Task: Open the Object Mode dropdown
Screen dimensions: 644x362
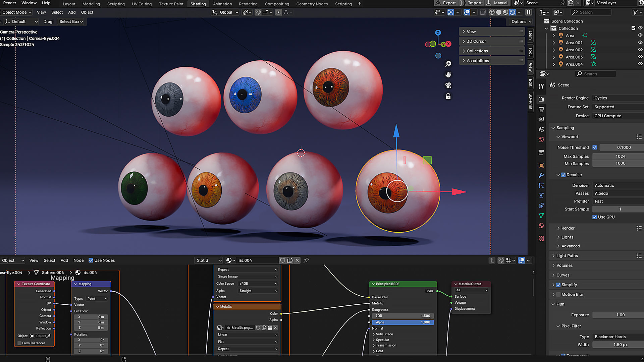Action: (16, 12)
